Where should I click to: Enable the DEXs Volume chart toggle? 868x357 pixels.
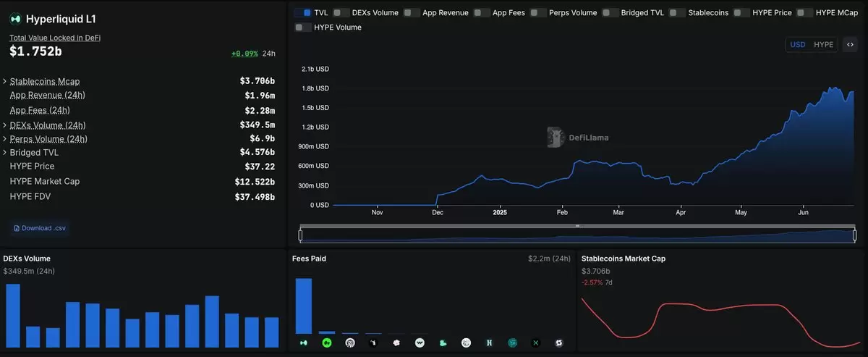click(x=341, y=12)
